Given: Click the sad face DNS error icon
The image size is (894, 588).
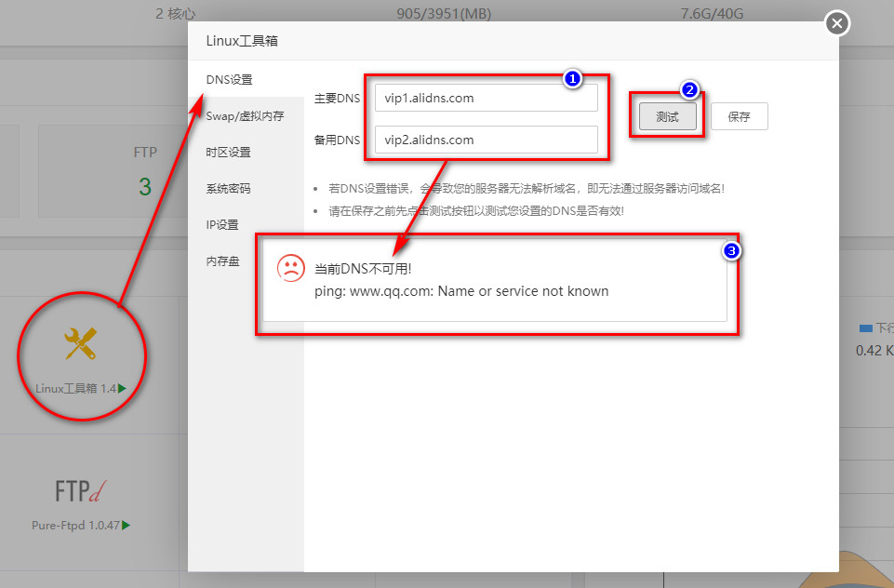Looking at the screenshot, I should tap(291, 268).
